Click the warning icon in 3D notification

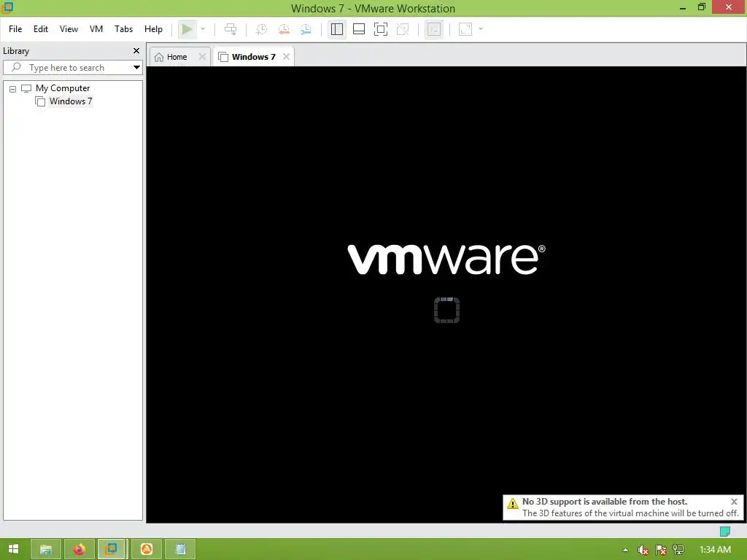pyautogui.click(x=513, y=503)
